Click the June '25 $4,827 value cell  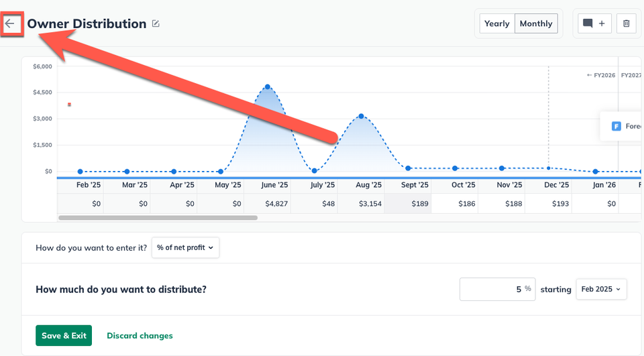[268, 204]
